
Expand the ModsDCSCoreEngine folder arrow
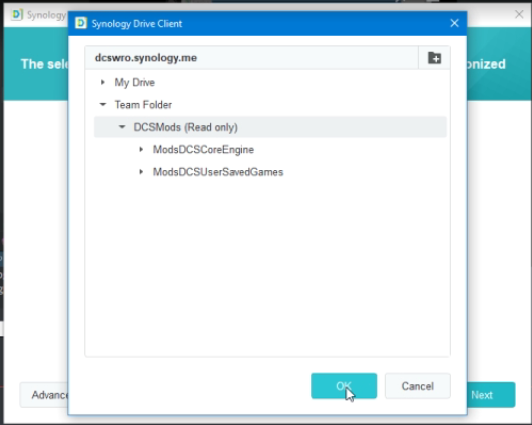click(x=141, y=149)
